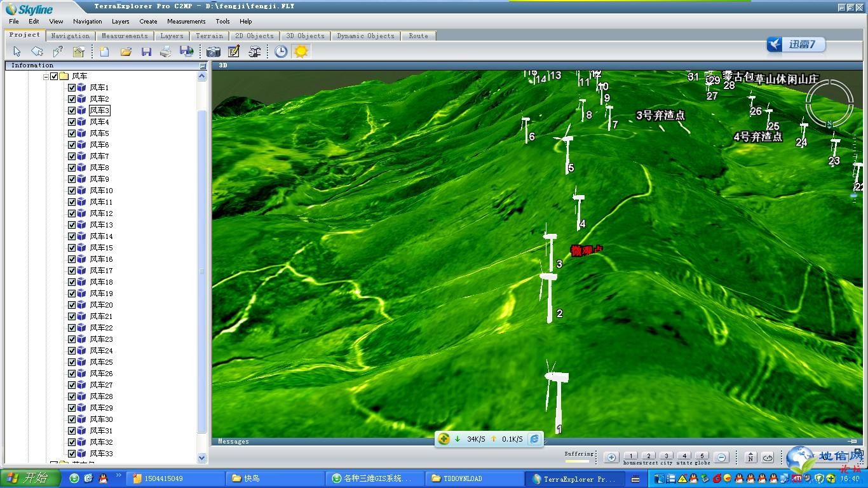
Task: Click the 迅雷7 floating widget
Action: [x=796, y=44]
